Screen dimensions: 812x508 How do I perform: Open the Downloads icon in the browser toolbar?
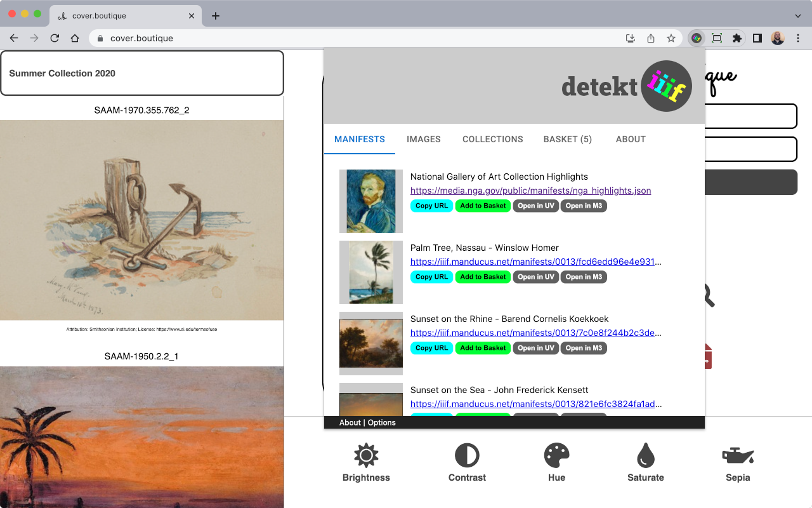click(630, 38)
